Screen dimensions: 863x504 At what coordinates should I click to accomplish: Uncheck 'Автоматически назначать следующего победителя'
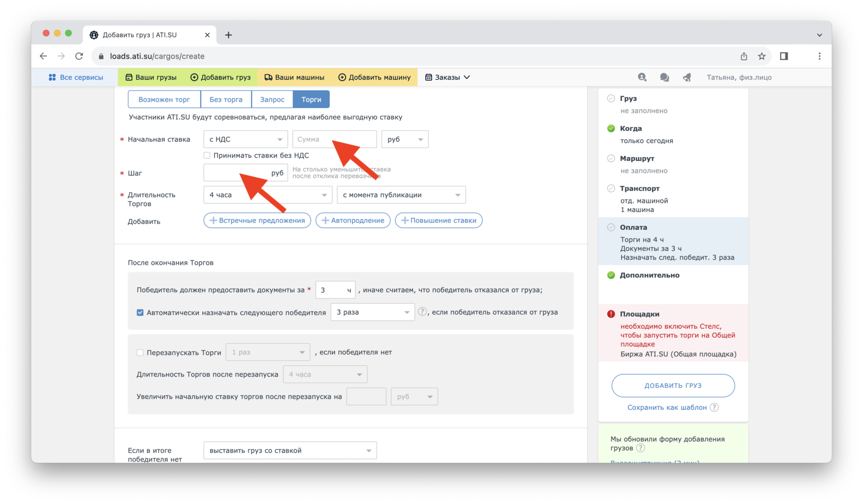pos(140,312)
